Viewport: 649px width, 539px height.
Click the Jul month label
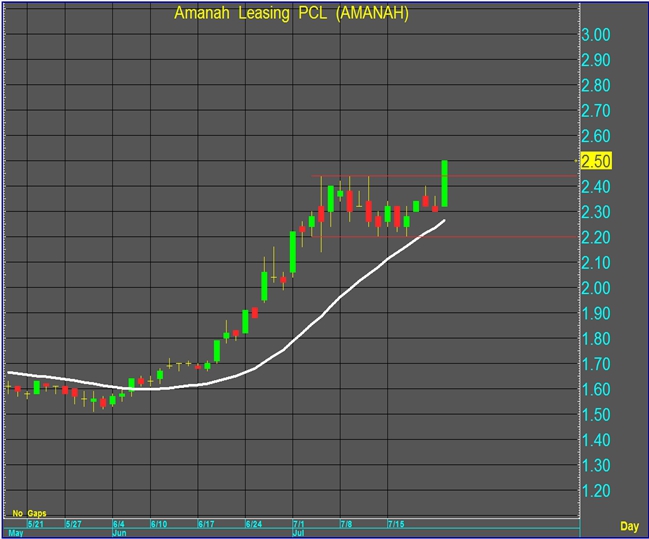coord(298,533)
